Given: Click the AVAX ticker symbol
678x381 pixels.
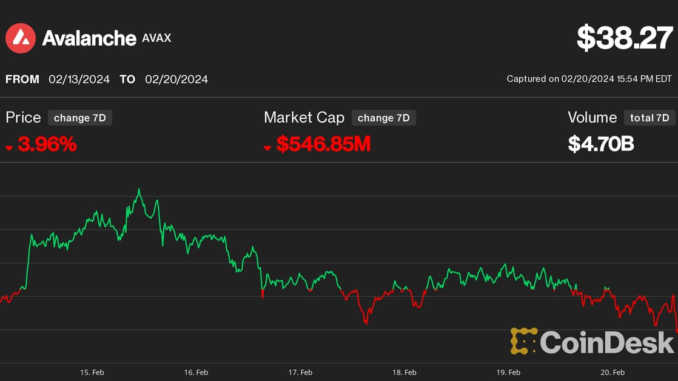Looking at the screenshot, I should (x=157, y=38).
